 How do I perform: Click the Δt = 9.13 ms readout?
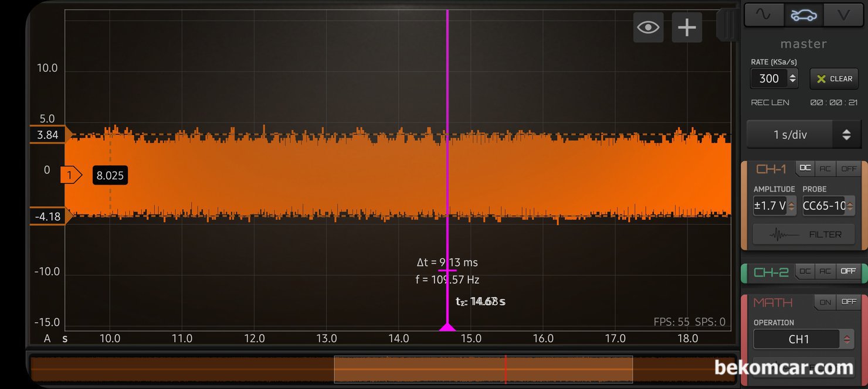tap(447, 262)
